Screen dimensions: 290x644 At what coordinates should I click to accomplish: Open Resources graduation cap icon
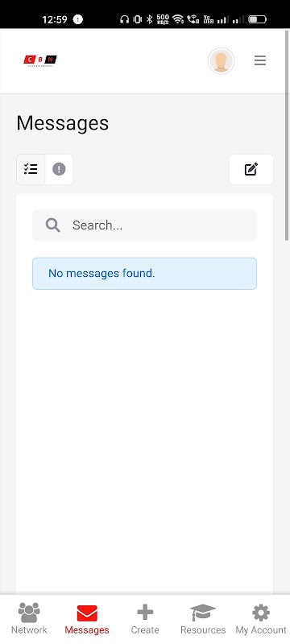point(203,613)
